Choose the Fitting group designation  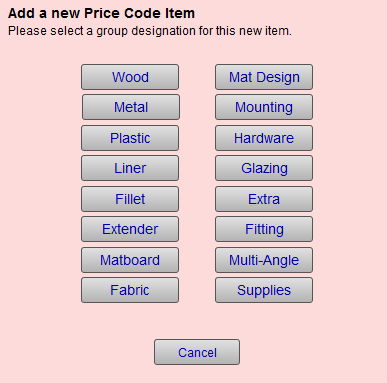tap(264, 229)
